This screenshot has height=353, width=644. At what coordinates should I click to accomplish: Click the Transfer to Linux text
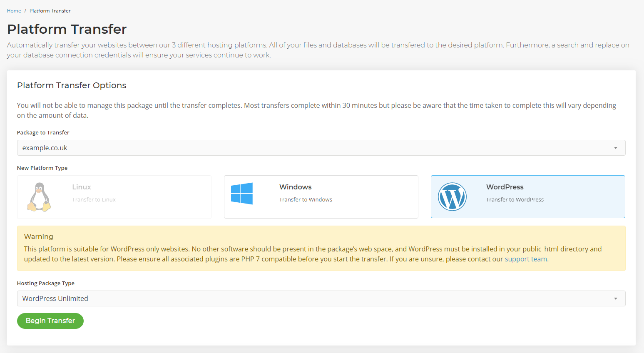94,200
